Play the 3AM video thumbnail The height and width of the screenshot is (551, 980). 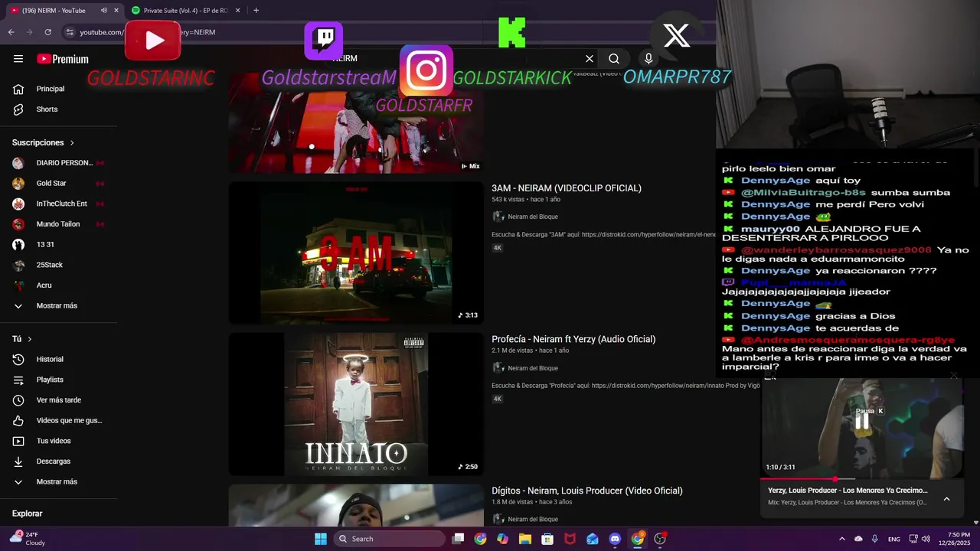point(356,253)
